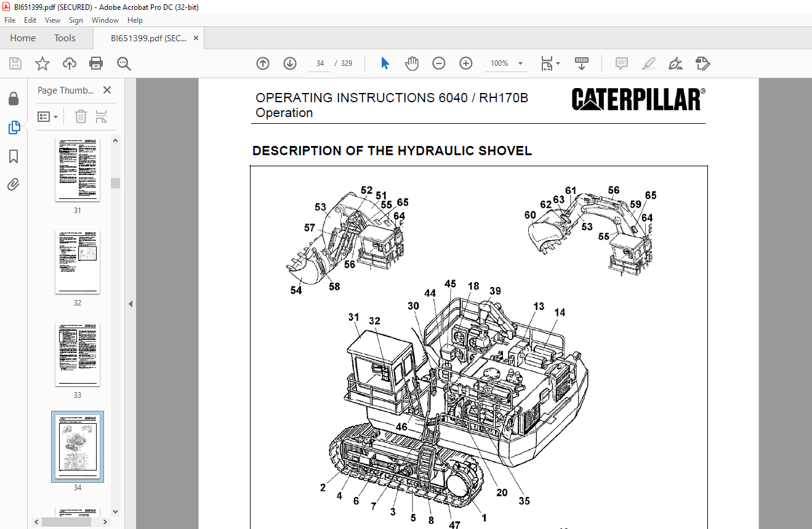The image size is (812, 529).
Task: Go to next page arrow
Action: tap(290, 63)
